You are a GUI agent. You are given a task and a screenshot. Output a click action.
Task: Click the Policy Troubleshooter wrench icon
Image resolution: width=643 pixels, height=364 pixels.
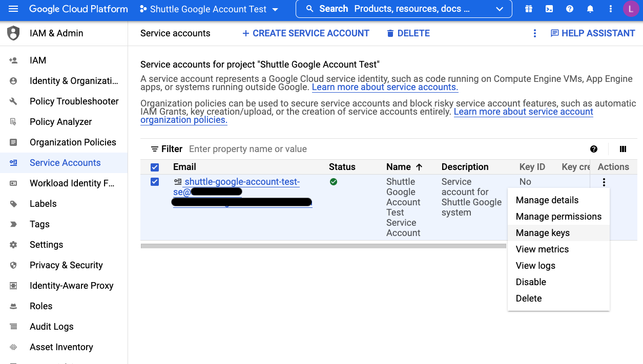13,101
